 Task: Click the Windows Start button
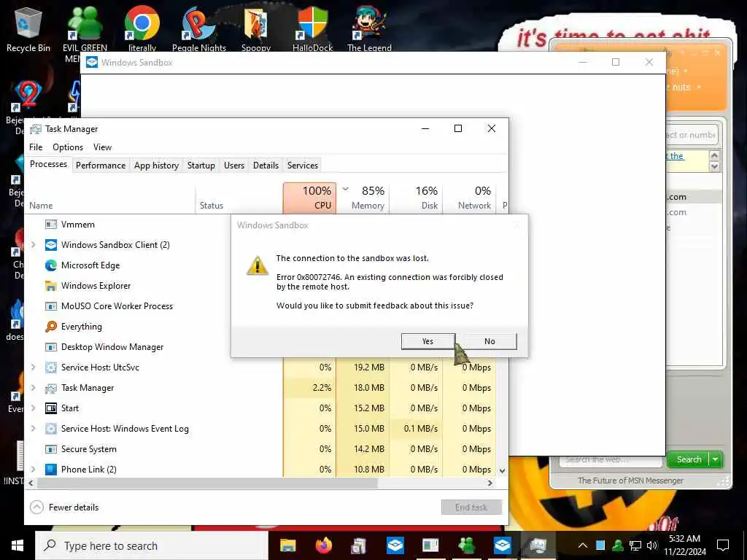[x=18, y=545]
